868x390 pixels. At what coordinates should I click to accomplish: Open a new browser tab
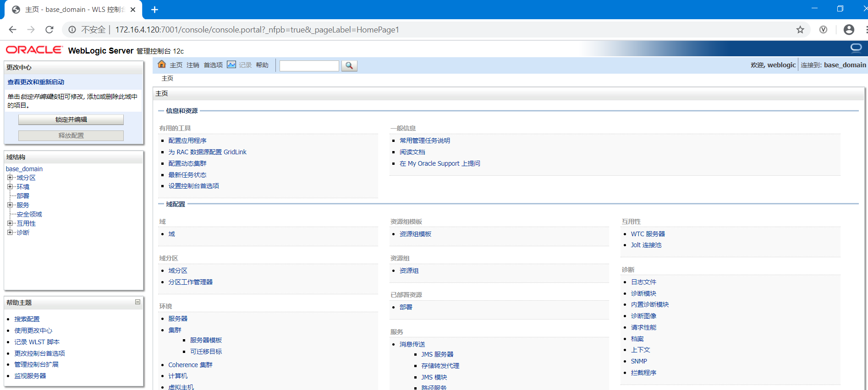[x=154, y=10]
